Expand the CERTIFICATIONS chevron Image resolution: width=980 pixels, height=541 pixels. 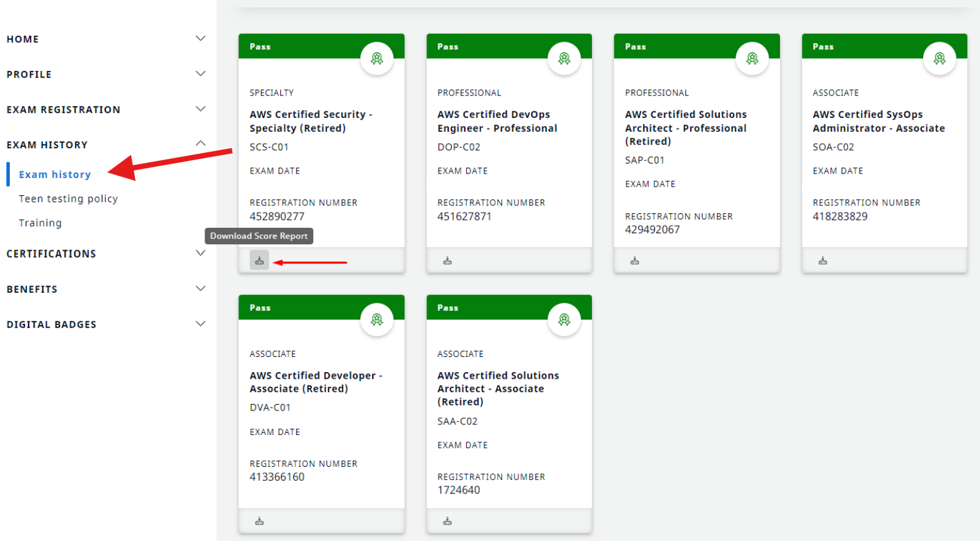click(x=201, y=253)
